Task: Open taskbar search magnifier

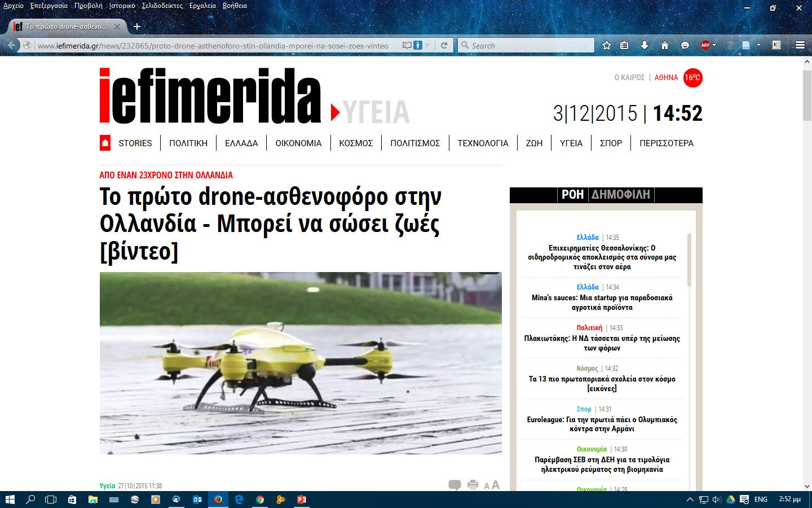Action: tap(30, 500)
